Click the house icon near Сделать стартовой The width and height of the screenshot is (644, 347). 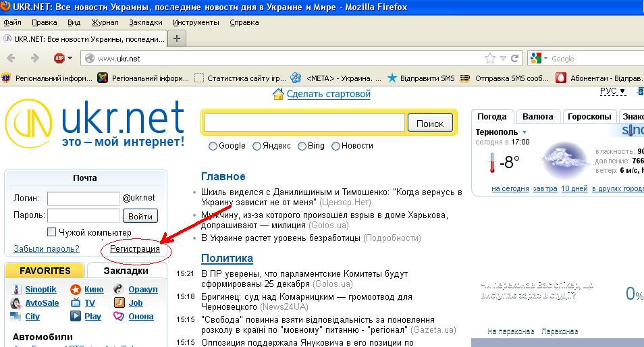point(278,94)
